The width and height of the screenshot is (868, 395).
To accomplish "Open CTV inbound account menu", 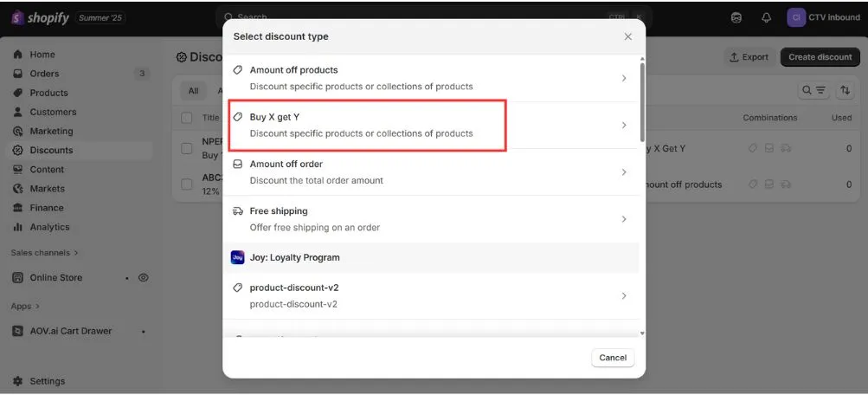I will pos(824,17).
